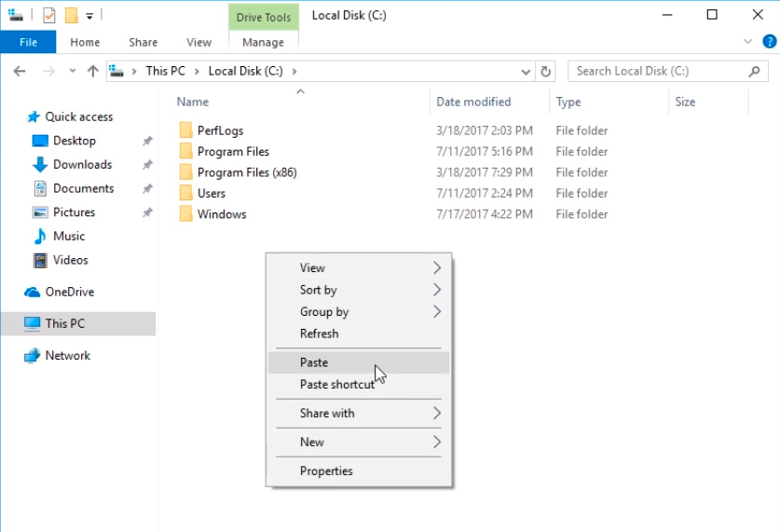Click the 3/18/2017 2:03 PM date of PerfLogs
780x532 pixels.
tap(485, 130)
